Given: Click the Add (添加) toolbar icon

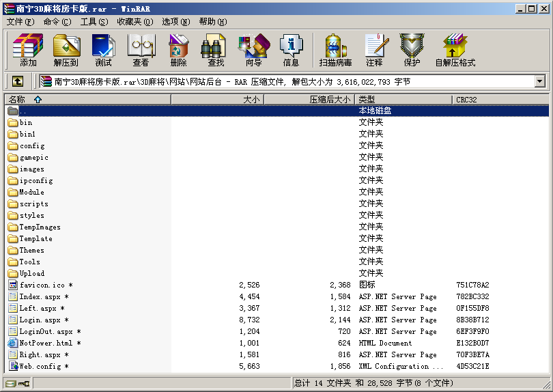Looking at the screenshot, I should point(28,50).
